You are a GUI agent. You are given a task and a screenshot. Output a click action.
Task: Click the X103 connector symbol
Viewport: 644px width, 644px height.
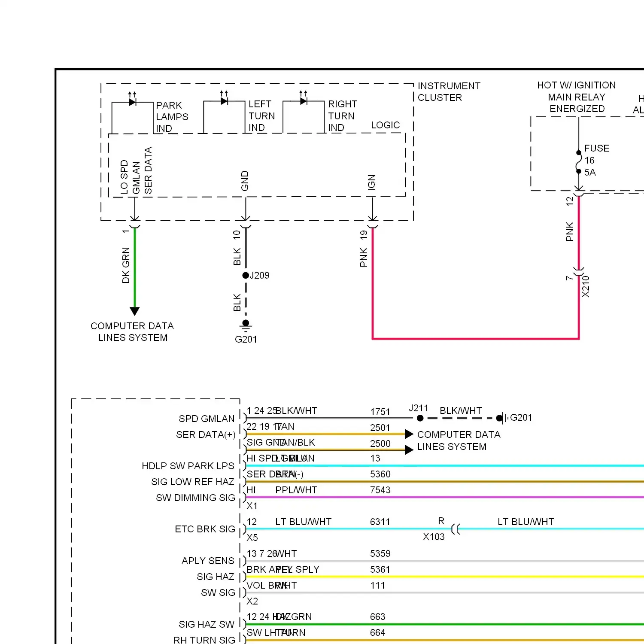(456, 529)
